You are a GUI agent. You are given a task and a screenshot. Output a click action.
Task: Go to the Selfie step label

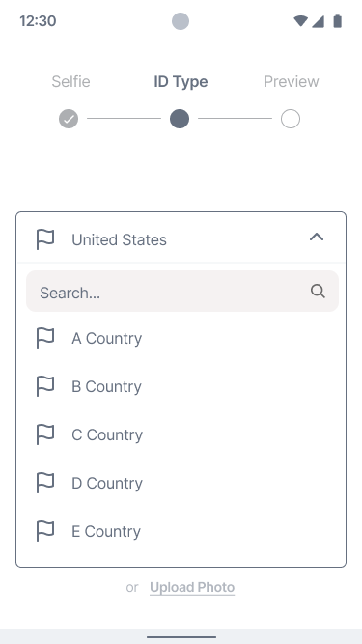point(70,81)
